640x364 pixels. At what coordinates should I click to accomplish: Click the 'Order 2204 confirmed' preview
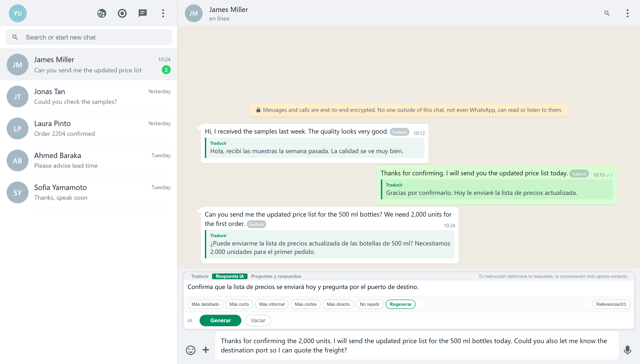[x=64, y=134]
